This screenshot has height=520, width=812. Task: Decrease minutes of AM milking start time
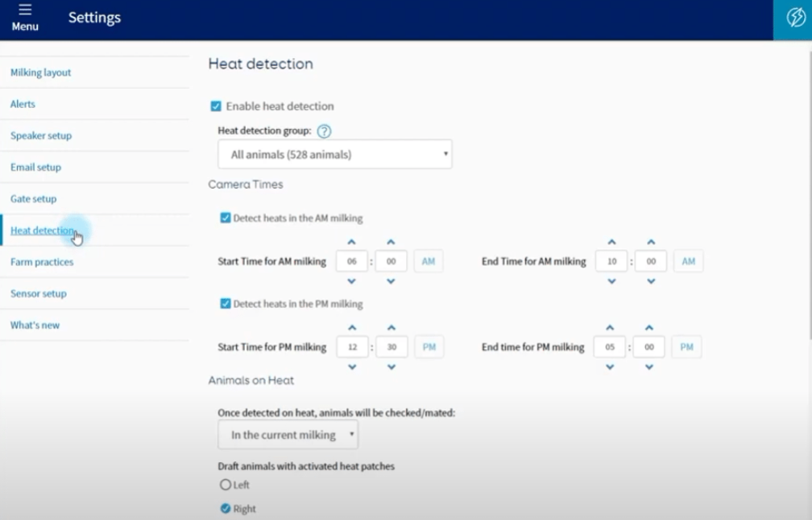[x=391, y=281]
